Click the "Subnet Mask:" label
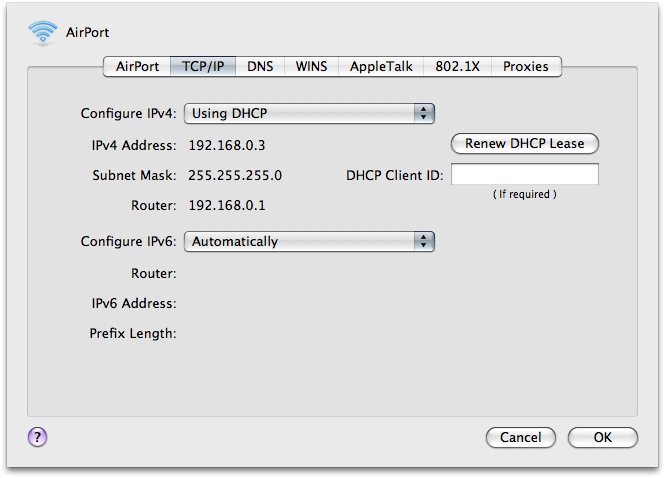The height and width of the screenshot is (478, 665). pos(134,176)
